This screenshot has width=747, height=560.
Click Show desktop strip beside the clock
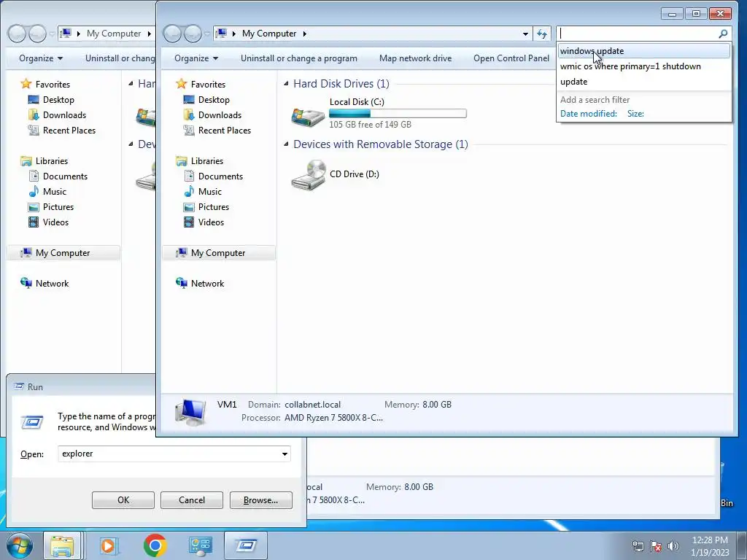[742, 545]
